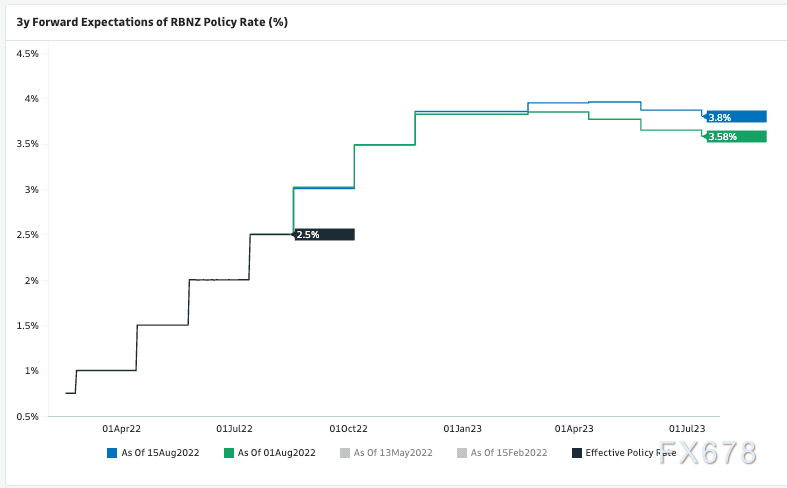Select the blue 3.8% end value tag

coord(735,117)
